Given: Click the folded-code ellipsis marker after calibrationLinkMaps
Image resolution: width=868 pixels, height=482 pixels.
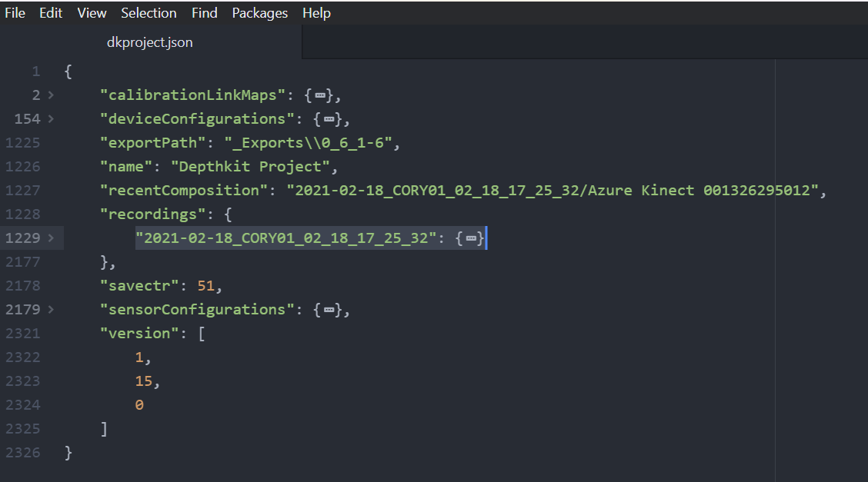Looking at the screenshot, I should point(320,95).
